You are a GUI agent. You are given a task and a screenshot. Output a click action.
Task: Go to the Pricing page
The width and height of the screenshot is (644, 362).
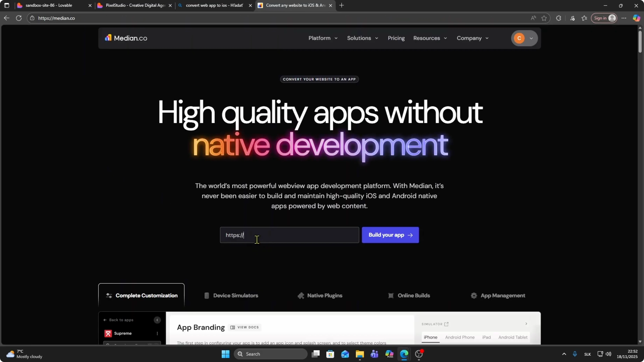(396, 38)
